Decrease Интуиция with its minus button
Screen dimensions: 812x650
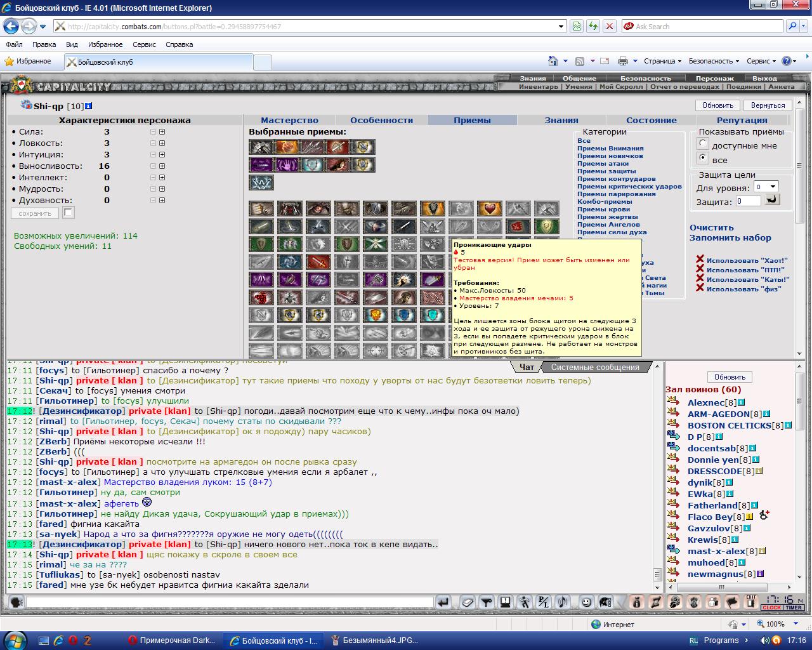[x=153, y=155]
